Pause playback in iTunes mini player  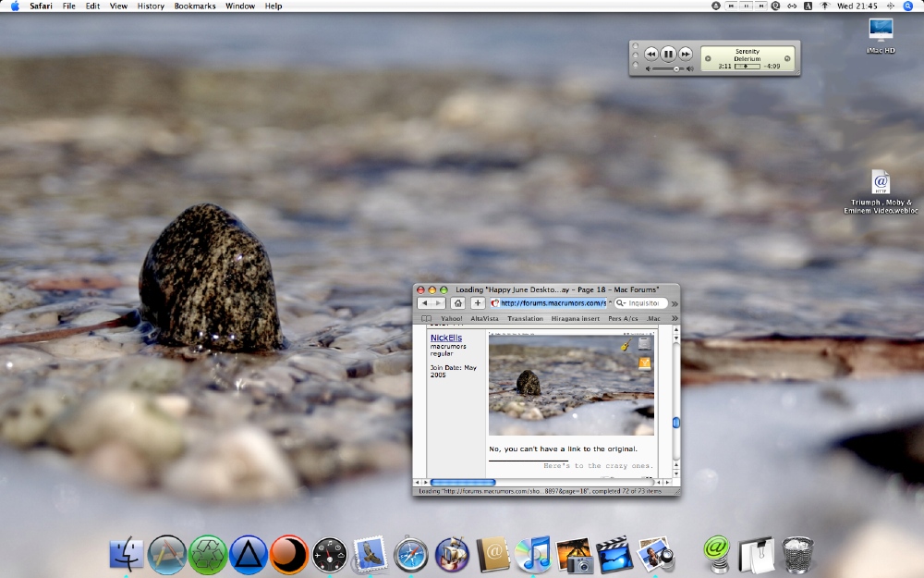coord(668,55)
